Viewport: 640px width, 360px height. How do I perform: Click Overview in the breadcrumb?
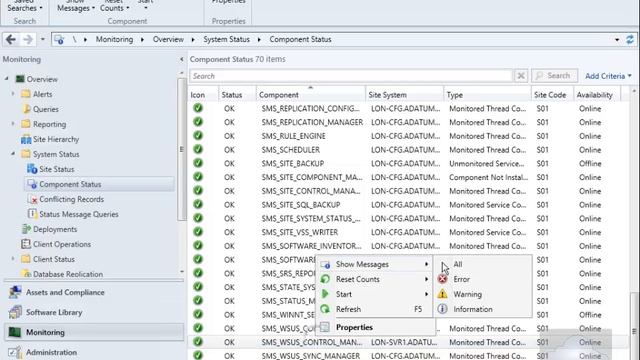(x=168, y=40)
